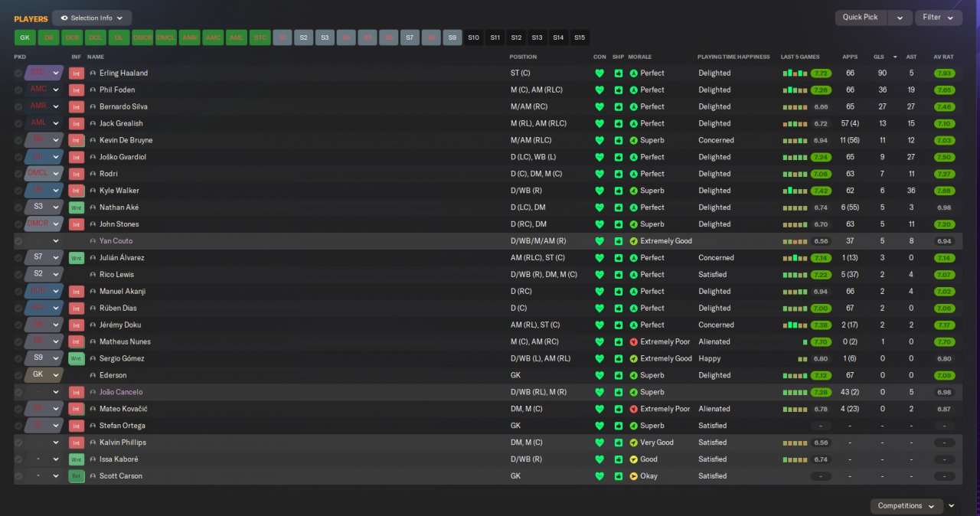Viewport: 980px width, 516px height.
Task: Click the person icon beside Phil Foden
Action: pyautogui.click(x=93, y=90)
